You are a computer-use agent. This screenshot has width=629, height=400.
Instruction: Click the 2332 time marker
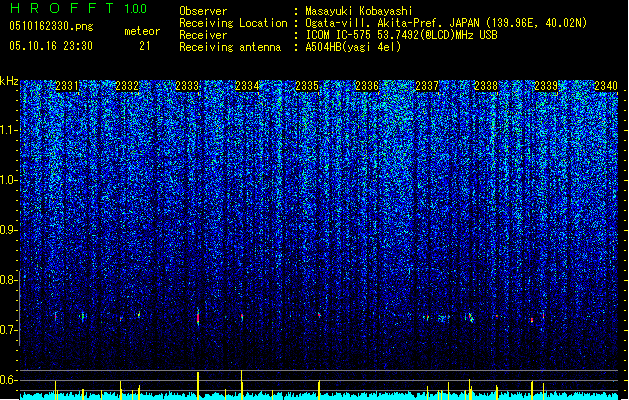(x=127, y=86)
